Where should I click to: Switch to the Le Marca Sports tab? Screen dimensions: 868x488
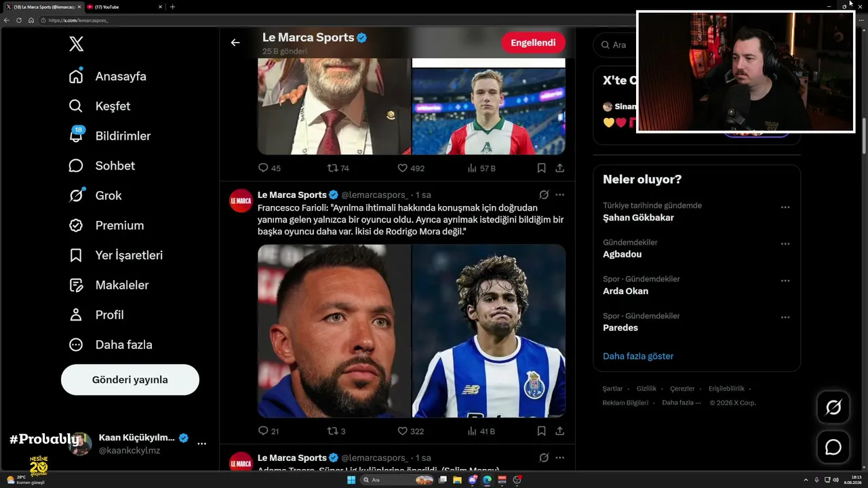pyautogui.click(x=43, y=7)
